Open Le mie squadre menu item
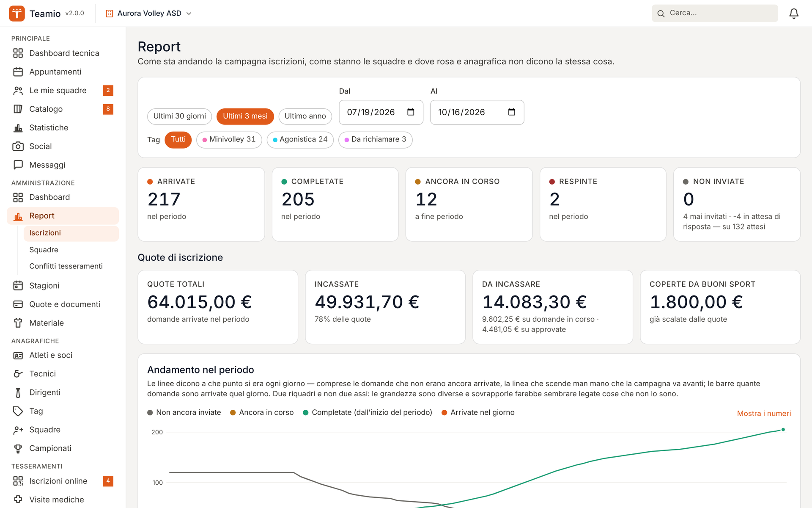812x508 pixels. [63, 90]
